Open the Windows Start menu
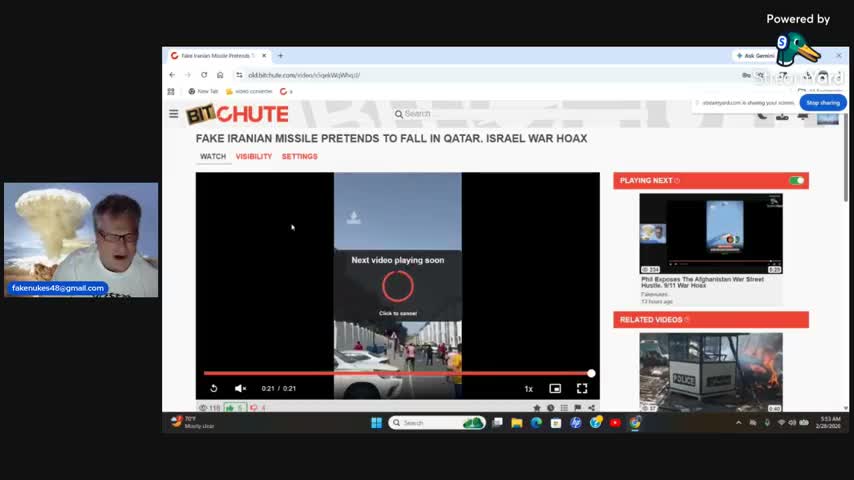The image size is (854, 480). pyautogui.click(x=376, y=423)
